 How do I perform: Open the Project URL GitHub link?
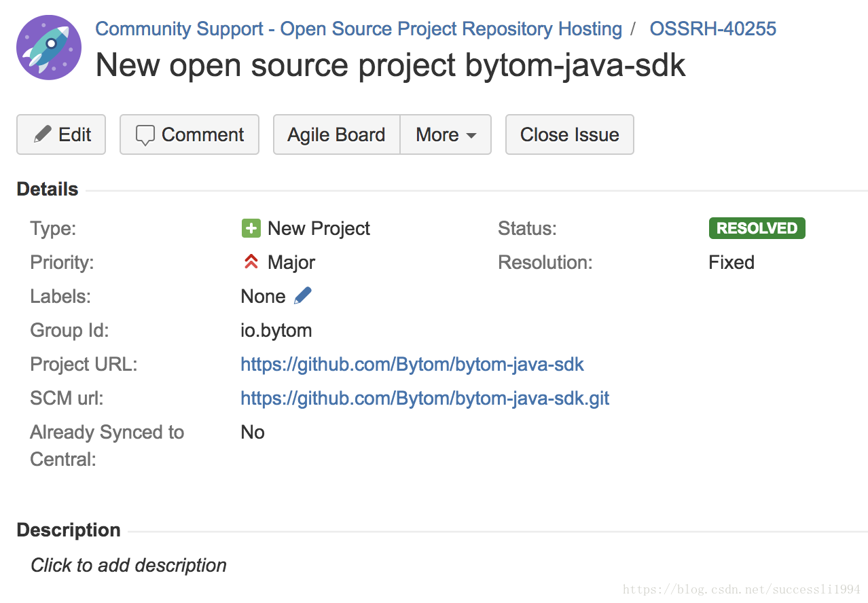412,364
